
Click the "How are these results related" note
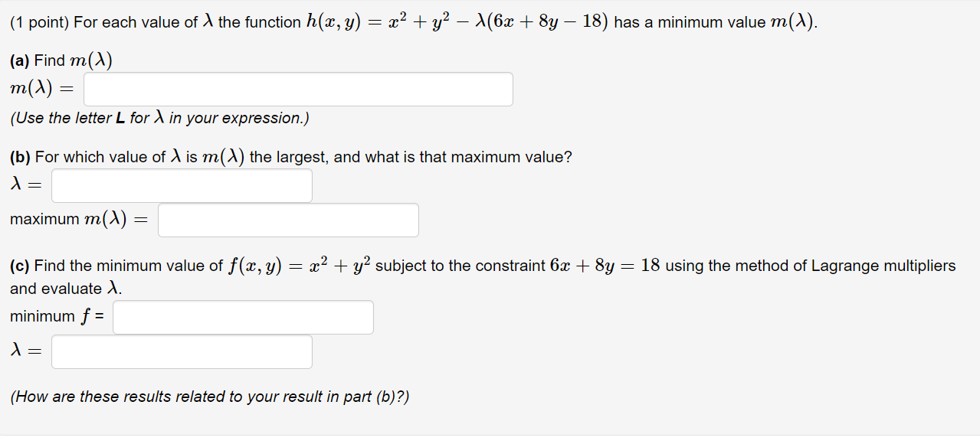point(210,397)
